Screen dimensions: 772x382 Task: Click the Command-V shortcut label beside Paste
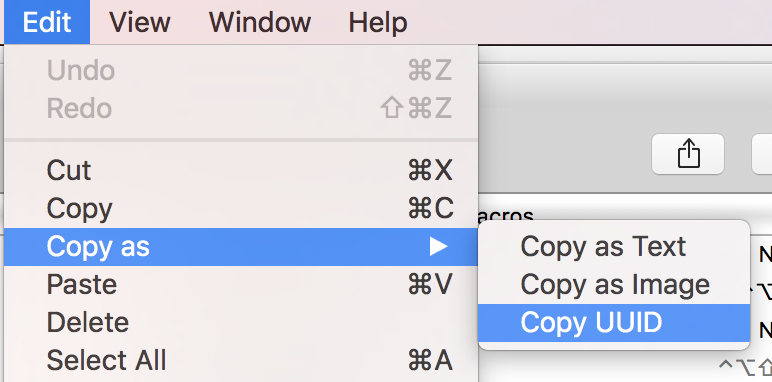click(430, 285)
